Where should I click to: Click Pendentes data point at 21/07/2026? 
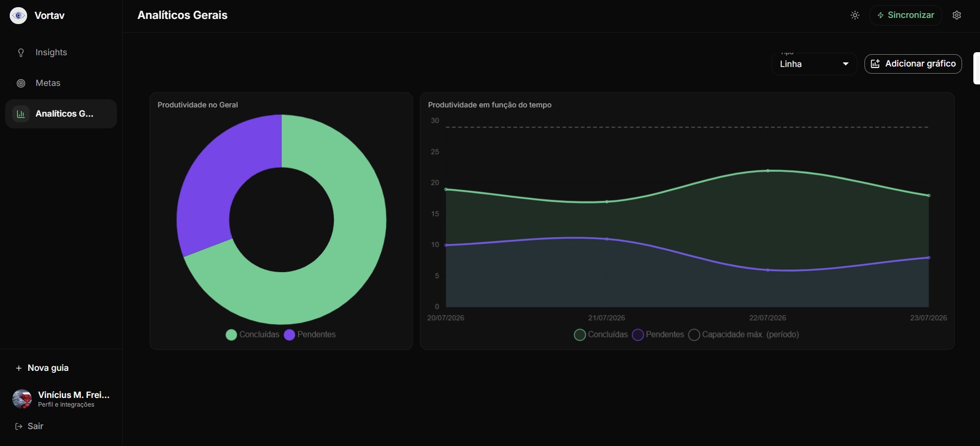pos(607,239)
